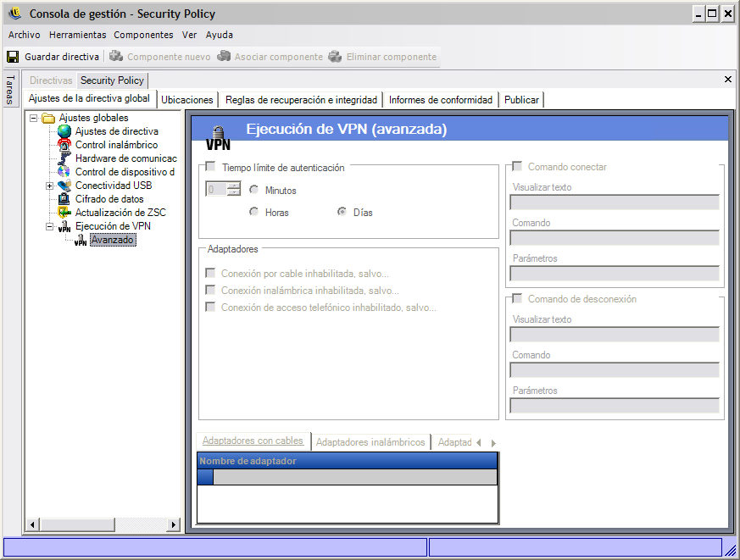
Task: Select the Adaptadores inalámbricos tab
Action: (370, 442)
